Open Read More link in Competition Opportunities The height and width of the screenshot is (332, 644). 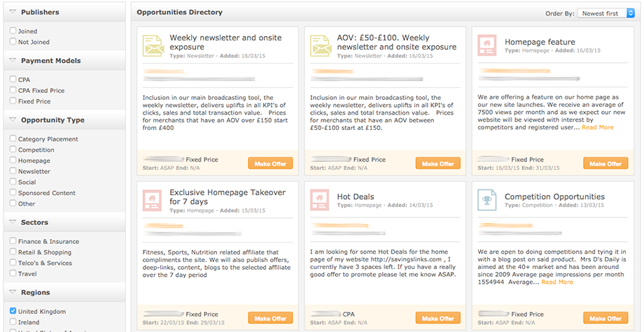556,282
